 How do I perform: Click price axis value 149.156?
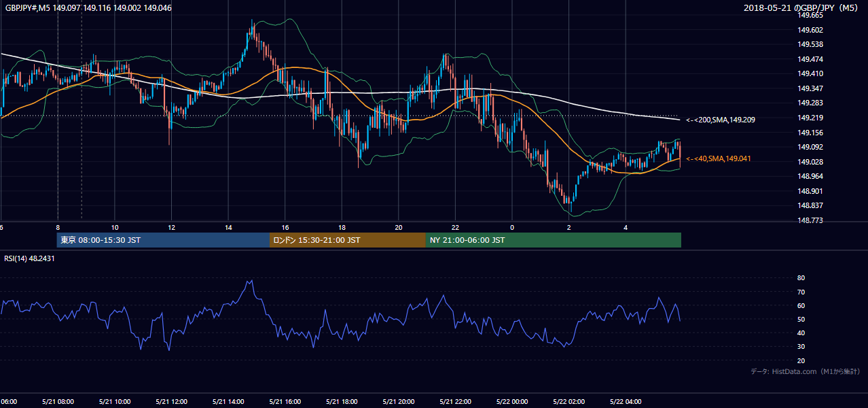810,133
